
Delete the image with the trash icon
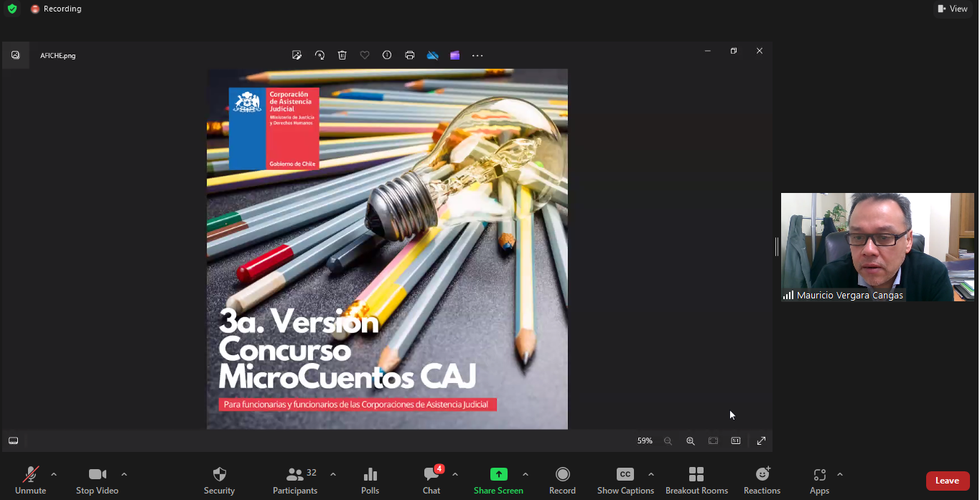click(x=342, y=55)
